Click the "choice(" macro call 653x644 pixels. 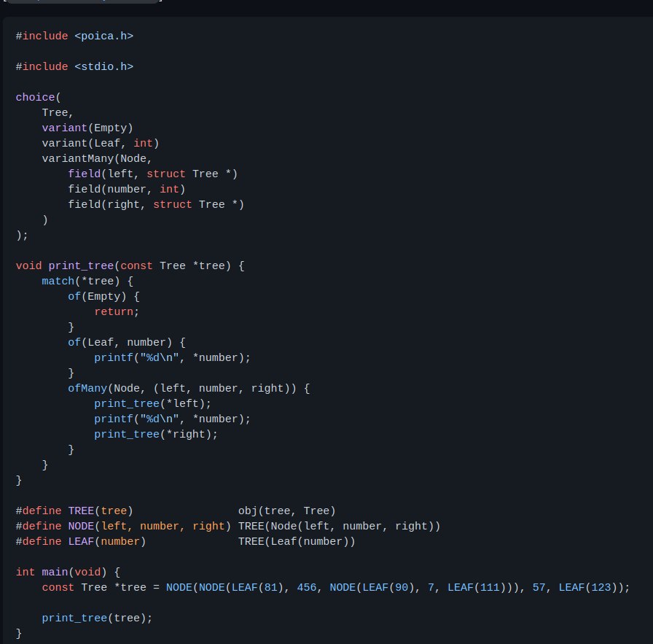(39, 98)
